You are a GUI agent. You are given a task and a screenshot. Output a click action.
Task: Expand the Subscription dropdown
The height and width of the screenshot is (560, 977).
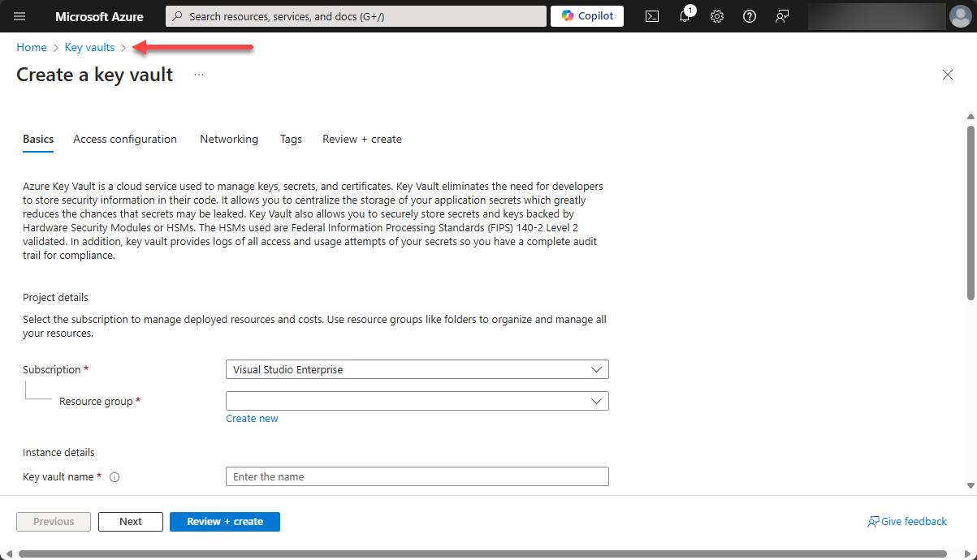click(x=417, y=370)
